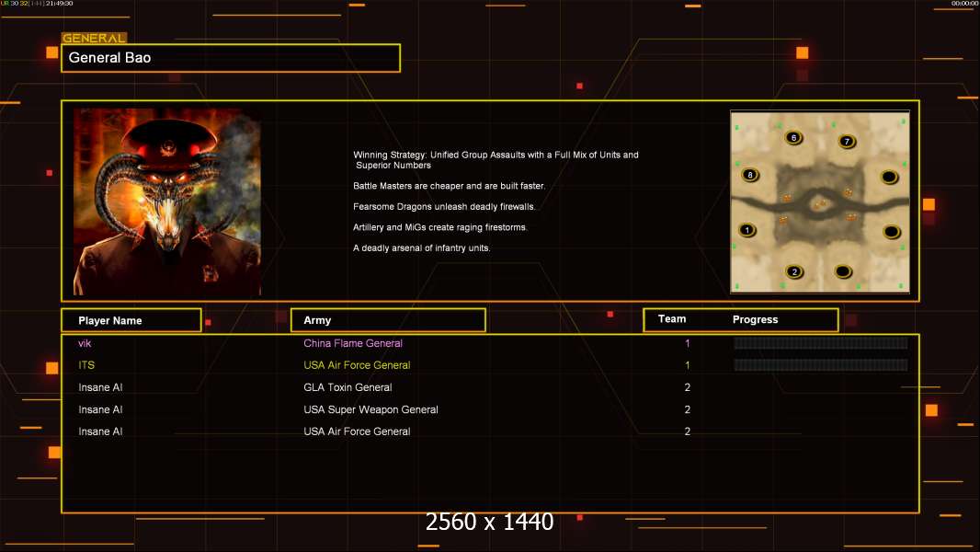The image size is (980, 552).
Task: Click ITS's USA Air Force General entry
Action: 357,365
